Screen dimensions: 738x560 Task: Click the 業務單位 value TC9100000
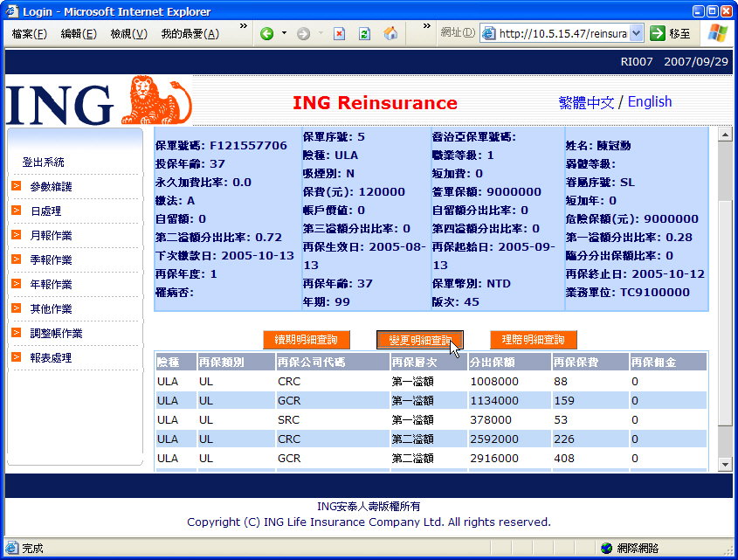pos(655,293)
